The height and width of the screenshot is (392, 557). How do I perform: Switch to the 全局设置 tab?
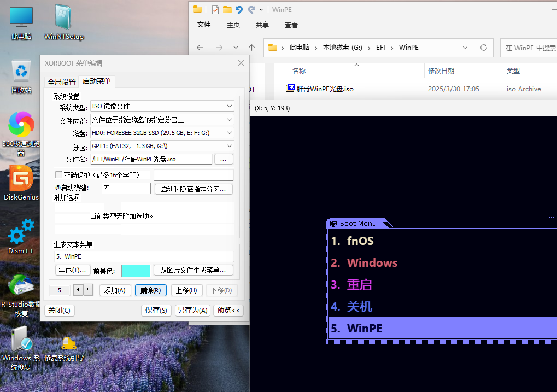pos(61,82)
